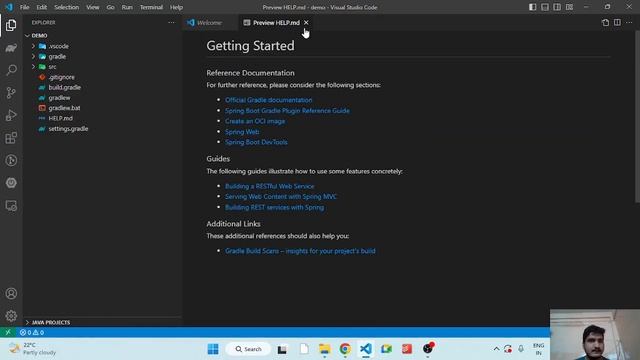The width and height of the screenshot is (640, 360).
Task: Open the Accounts menu icon
Action: (x=11, y=293)
